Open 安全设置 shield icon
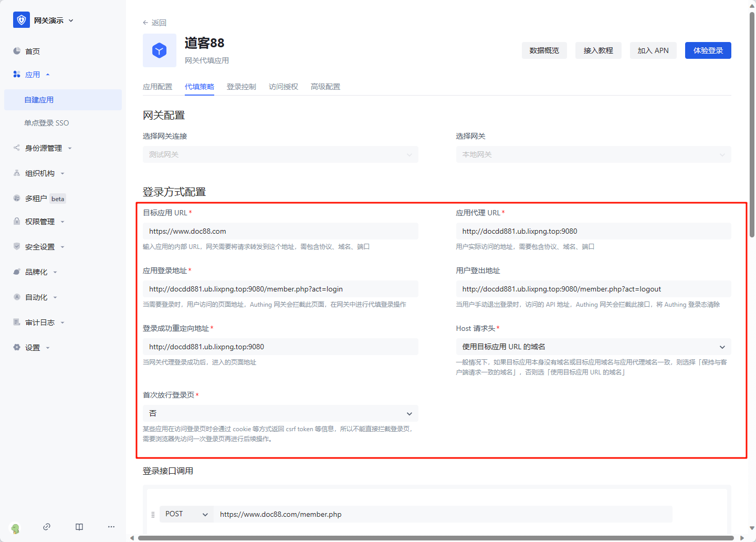 16,246
